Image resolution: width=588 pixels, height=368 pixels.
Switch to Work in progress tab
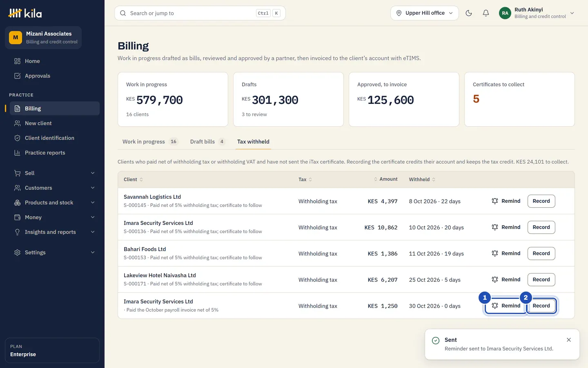150,141
